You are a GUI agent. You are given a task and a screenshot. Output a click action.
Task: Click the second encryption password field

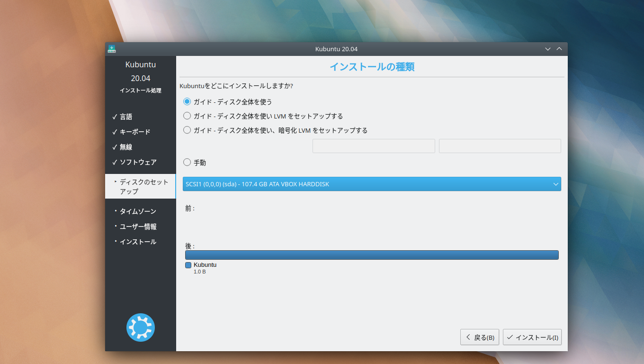(500, 146)
